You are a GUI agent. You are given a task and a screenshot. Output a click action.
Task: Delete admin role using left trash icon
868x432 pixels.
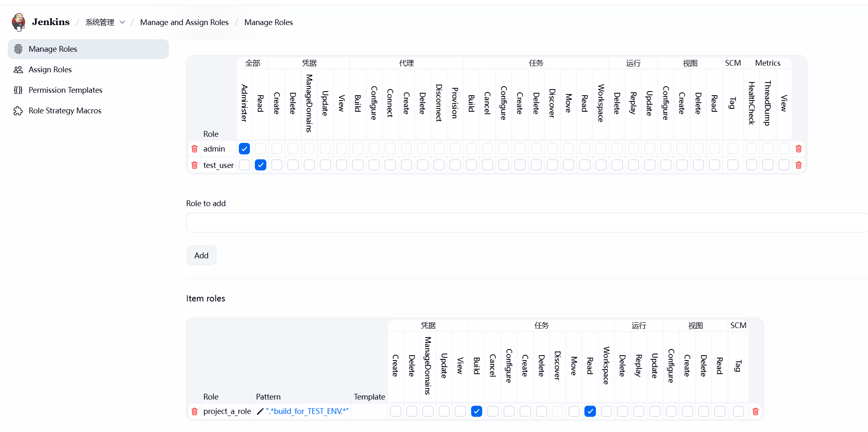click(x=195, y=149)
